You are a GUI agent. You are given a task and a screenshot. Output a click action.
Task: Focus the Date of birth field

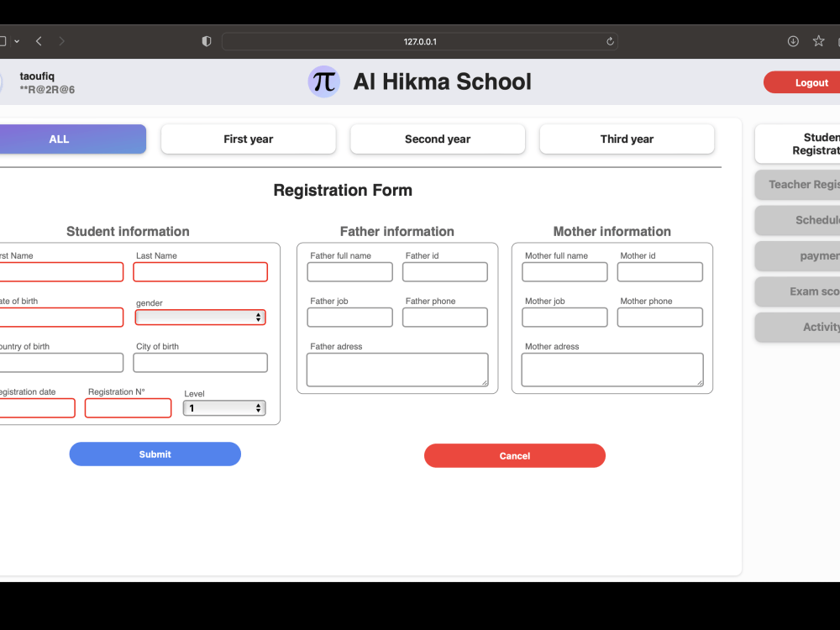(61, 318)
